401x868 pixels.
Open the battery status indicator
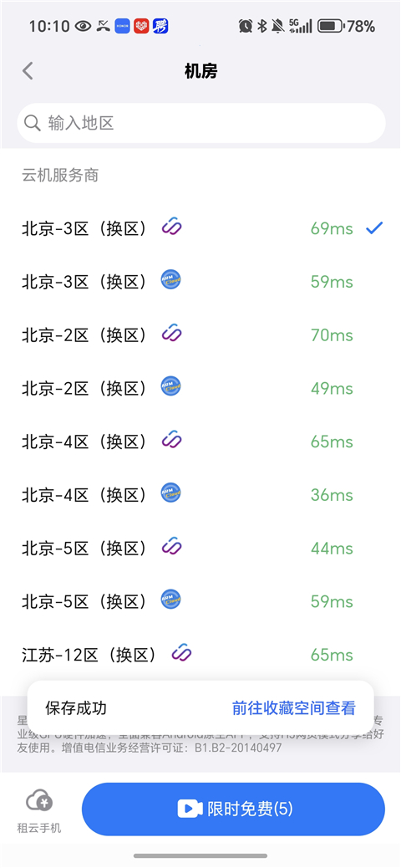331,25
